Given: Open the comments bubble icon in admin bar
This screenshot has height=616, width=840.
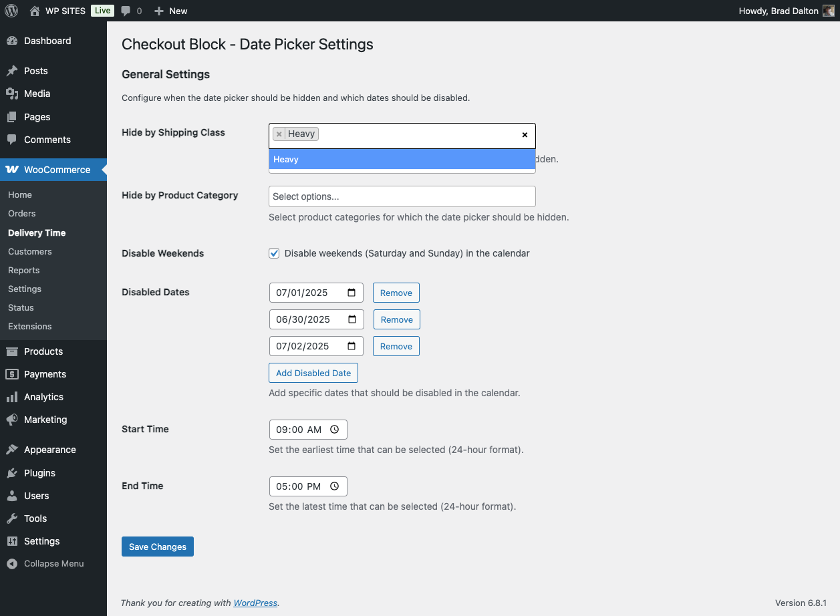Looking at the screenshot, I should [x=126, y=11].
